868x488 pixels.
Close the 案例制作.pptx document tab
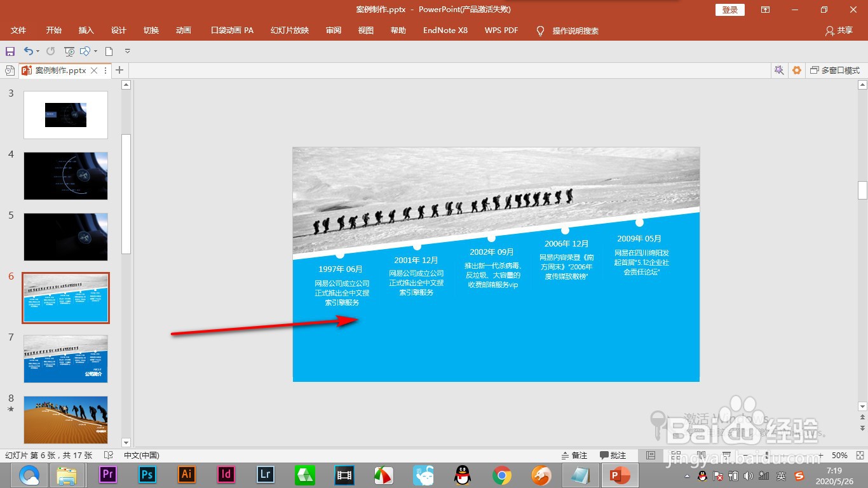pos(94,71)
